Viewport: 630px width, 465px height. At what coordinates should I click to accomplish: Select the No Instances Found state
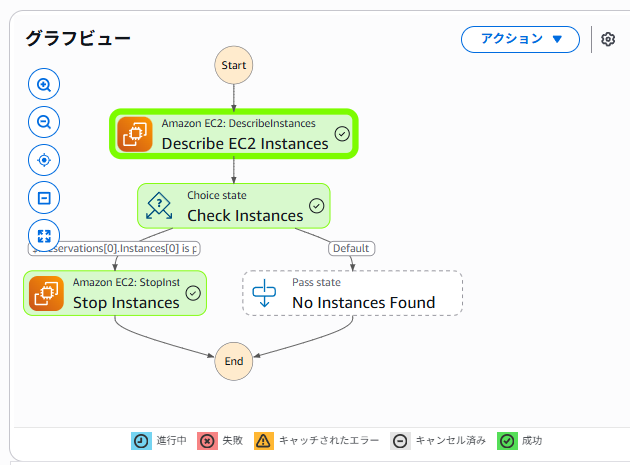364,302
